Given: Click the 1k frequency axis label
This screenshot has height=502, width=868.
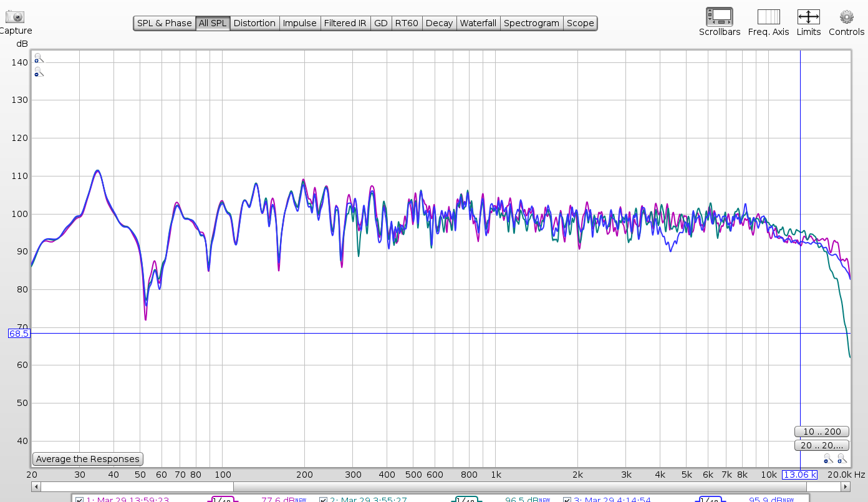Looking at the screenshot, I should click(x=496, y=475).
